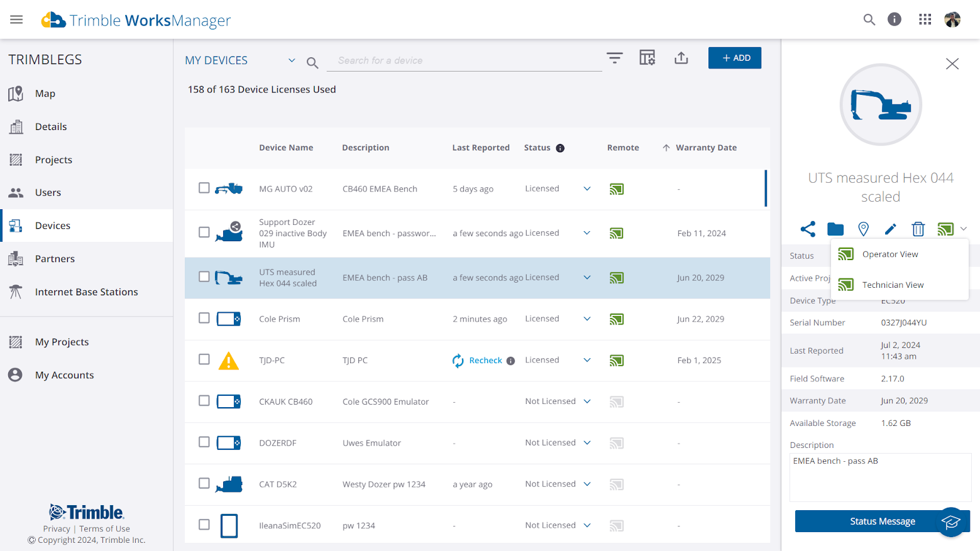The width and height of the screenshot is (980, 551).
Task: Click Recheck link for TJD-PC
Action: click(485, 361)
